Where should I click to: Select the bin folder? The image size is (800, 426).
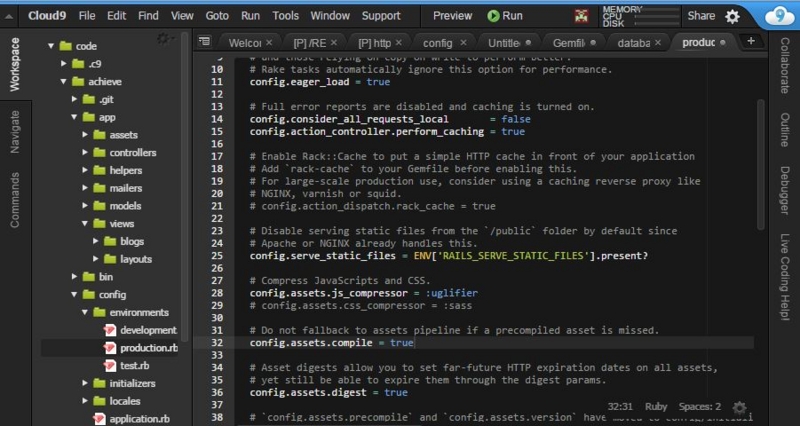[106, 277]
